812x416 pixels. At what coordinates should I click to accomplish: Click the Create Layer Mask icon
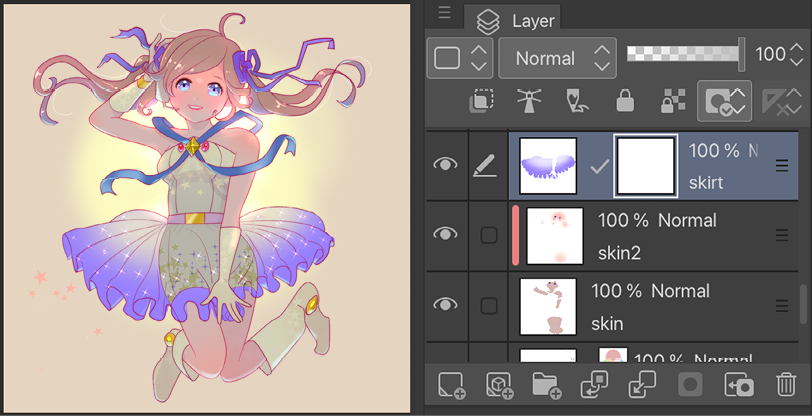[691, 385]
